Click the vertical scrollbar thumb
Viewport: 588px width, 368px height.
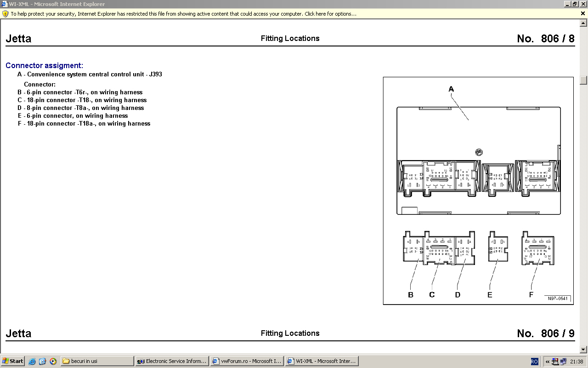click(583, 80)
